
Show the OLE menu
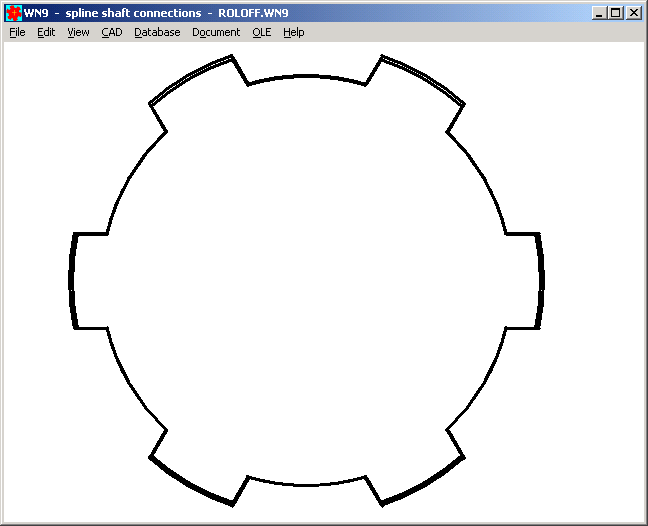pyautogui.click(x=261, y=32)
